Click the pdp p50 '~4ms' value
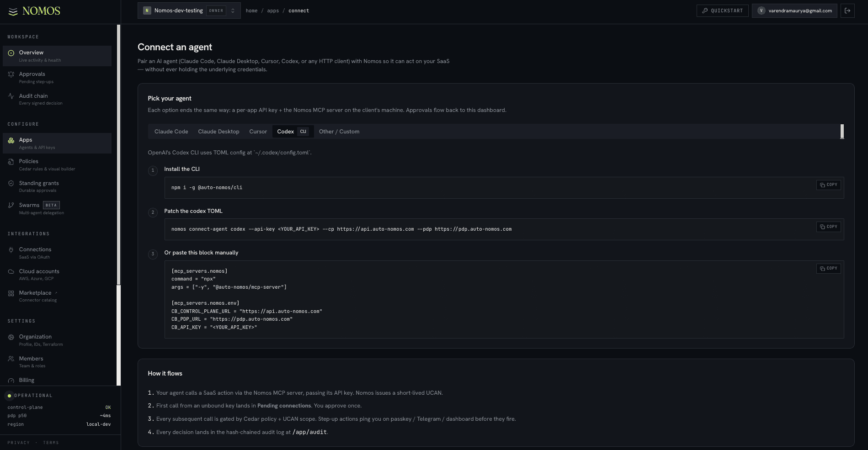Screen dimensions: 868x450 point(105,416)
